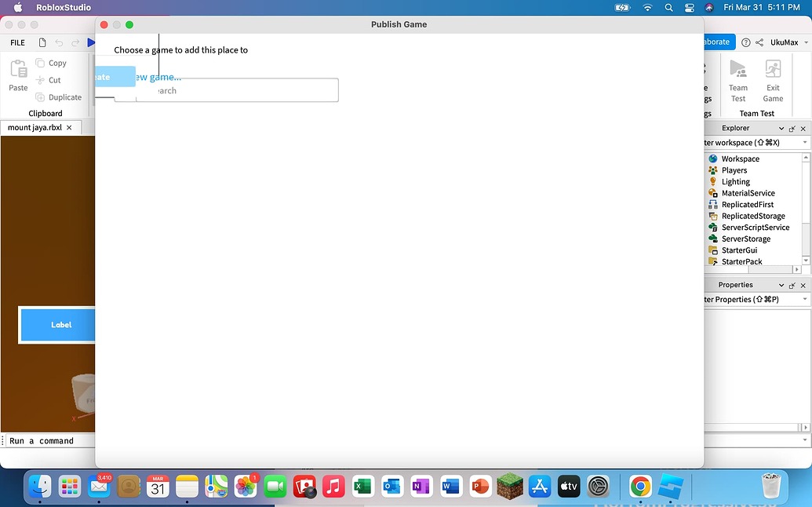The image size is (812, 507).
Task: Open Photos from the Dock
Action: pos(246,487)
